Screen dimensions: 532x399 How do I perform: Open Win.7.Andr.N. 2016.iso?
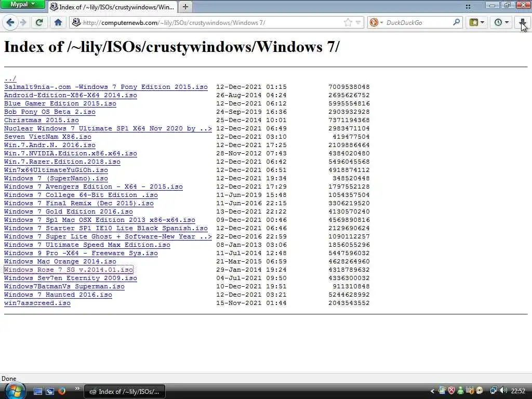(x=50, y=145)
